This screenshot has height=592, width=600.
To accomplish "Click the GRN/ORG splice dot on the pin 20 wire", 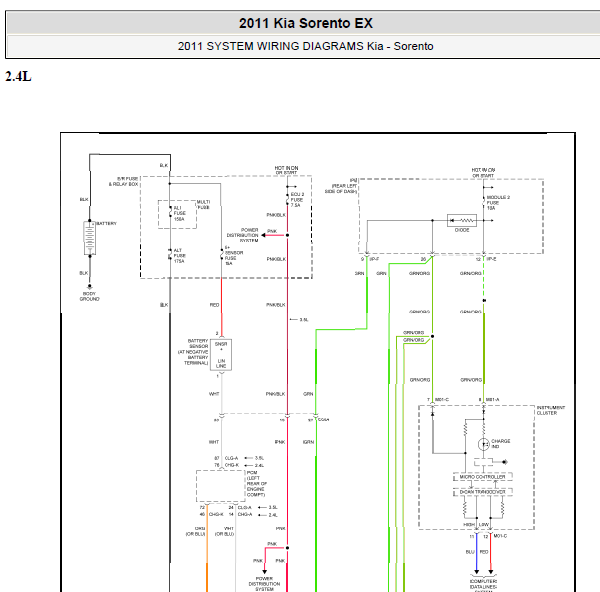I will point(432,336).
